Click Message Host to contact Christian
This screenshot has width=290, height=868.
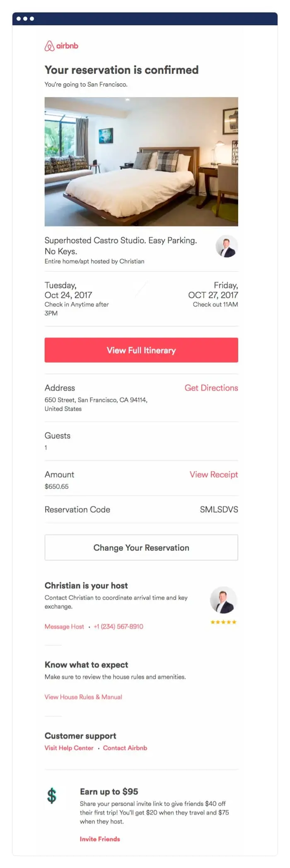tap(64, 627)
